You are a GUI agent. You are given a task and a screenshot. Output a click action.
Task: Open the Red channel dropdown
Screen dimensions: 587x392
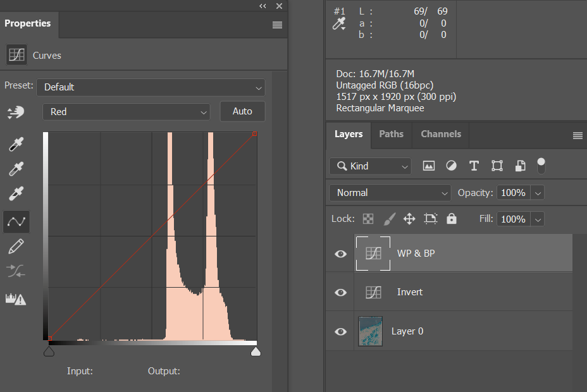point(126,112)
